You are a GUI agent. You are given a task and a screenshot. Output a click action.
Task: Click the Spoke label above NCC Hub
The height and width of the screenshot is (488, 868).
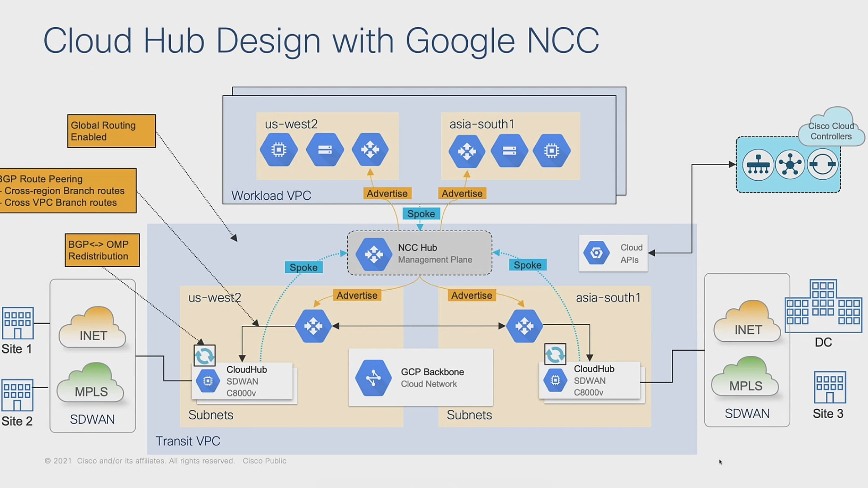click(421, 214)
